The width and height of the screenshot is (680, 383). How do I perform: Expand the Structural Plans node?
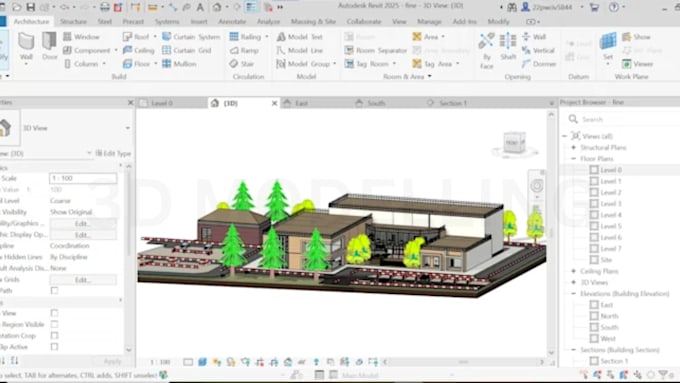click(573, 147)
